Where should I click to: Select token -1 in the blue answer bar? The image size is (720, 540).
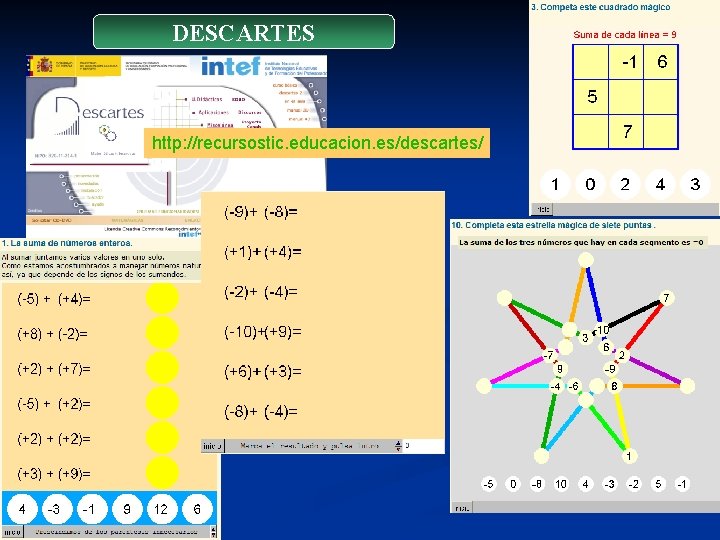[92, 509]
